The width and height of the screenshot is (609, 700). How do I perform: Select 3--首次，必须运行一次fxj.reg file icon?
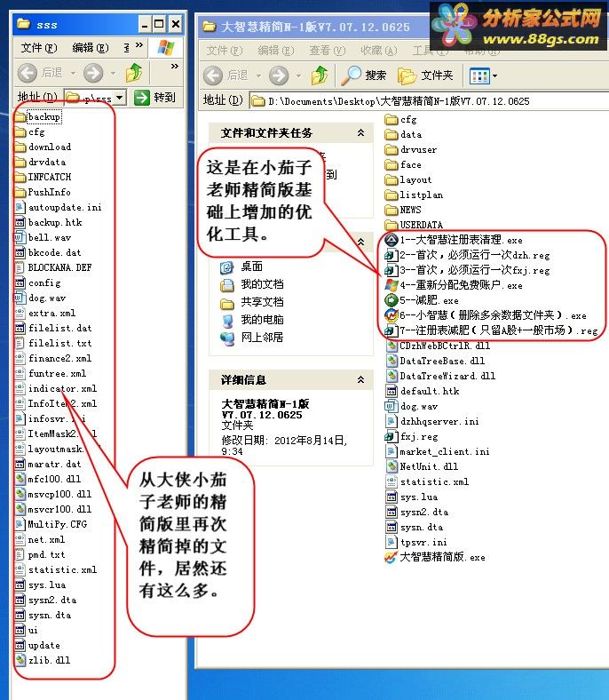(x=391, y=270)
